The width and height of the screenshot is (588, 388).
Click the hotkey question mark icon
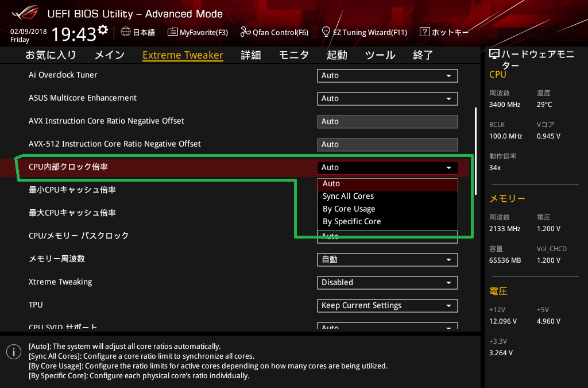pyautogui.click(x=424, y=32)
